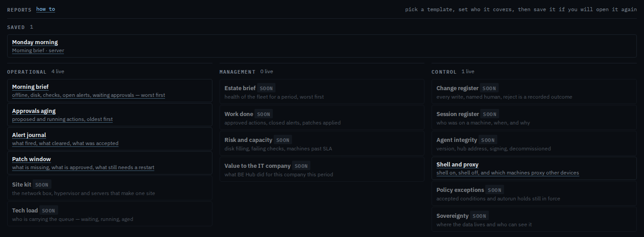Click the SOON badge beside Tech load
Screen dimensions: 644x237
point(49,211)
